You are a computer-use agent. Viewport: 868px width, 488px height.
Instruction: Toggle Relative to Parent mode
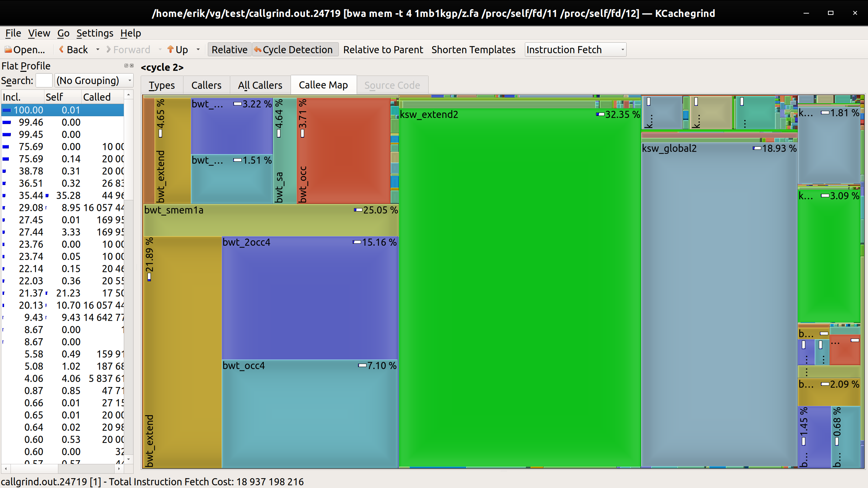pos(383,49)
